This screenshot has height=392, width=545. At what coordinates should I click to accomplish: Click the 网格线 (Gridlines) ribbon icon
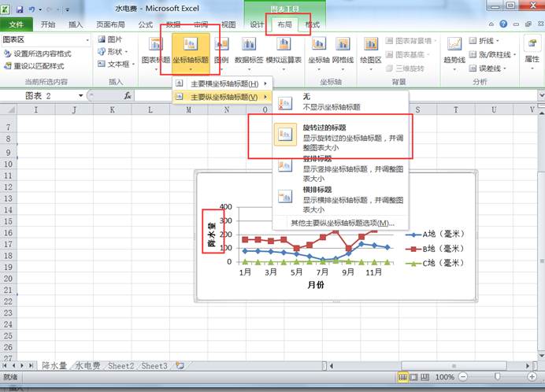pyautogui.click(x=343, y=50)
